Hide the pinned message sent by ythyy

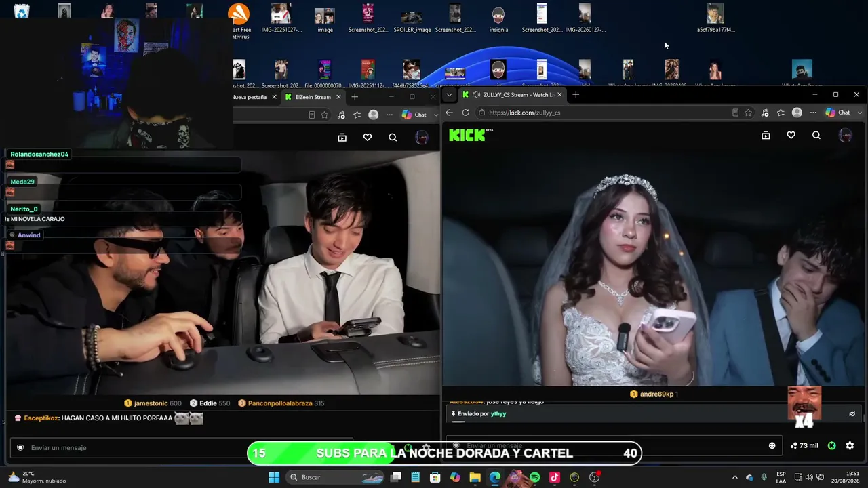click(x=852, y=414)
